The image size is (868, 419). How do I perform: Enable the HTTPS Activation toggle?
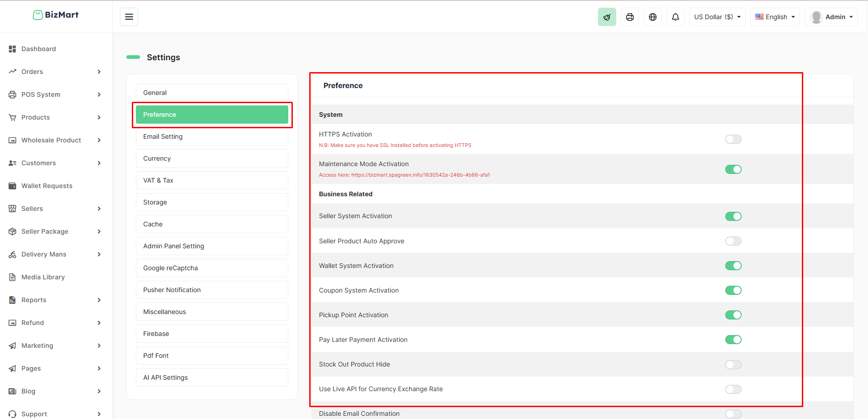pyautogui.click(x=733, y=139)
